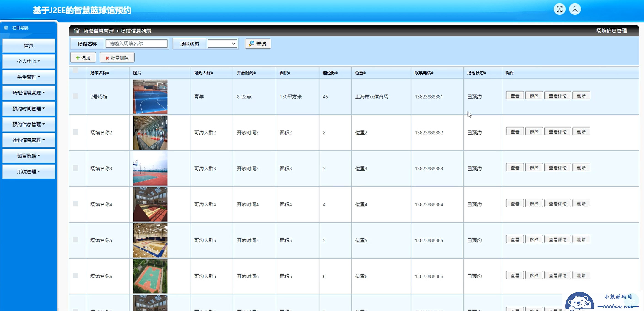The width and height of the screenshot is (644, 311).
Task: Open the image thumbnail of 场馆名称4
Action: (150, 204)
